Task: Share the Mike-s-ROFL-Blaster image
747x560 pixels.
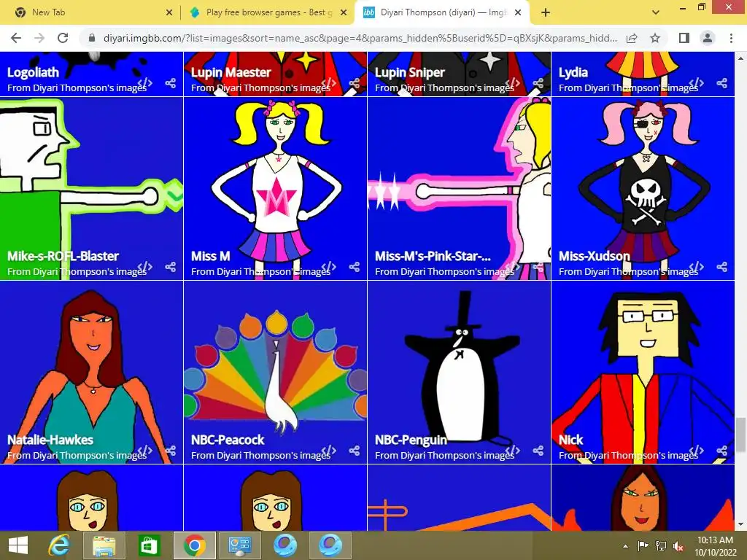Action: pyautogui.click(x=171, y=267)
